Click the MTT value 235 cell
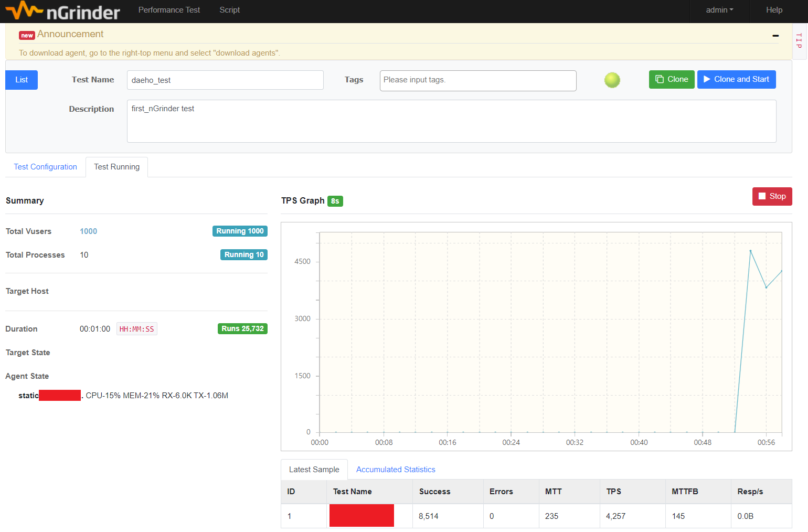The image size is (808, 532). (x=569, y=516)
